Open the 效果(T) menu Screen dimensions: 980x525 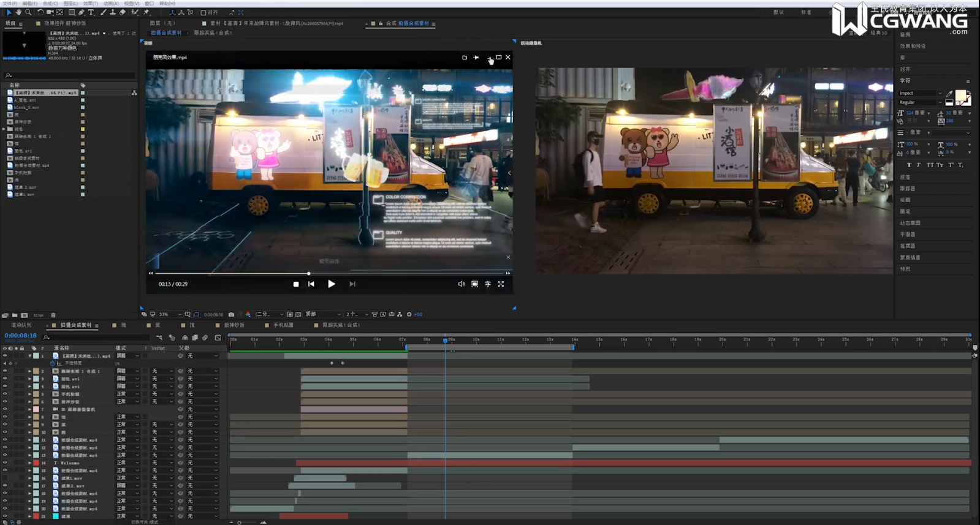[x=90, y=3]
